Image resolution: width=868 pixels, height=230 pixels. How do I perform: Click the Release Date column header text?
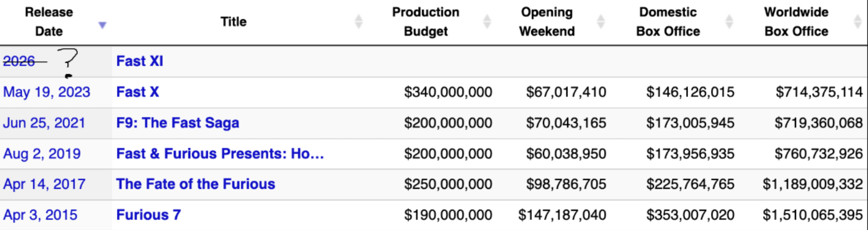(x=49, y=22)
